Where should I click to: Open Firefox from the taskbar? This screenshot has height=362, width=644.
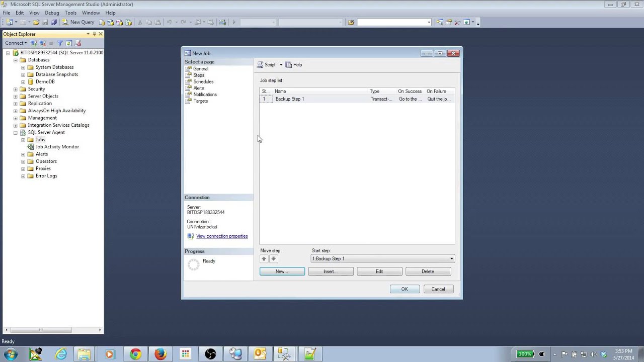(160, 354)
